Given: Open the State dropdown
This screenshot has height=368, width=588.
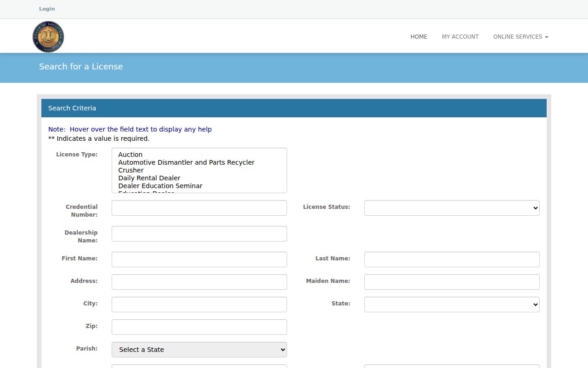Looking at the screenshot, I should 452,305.
